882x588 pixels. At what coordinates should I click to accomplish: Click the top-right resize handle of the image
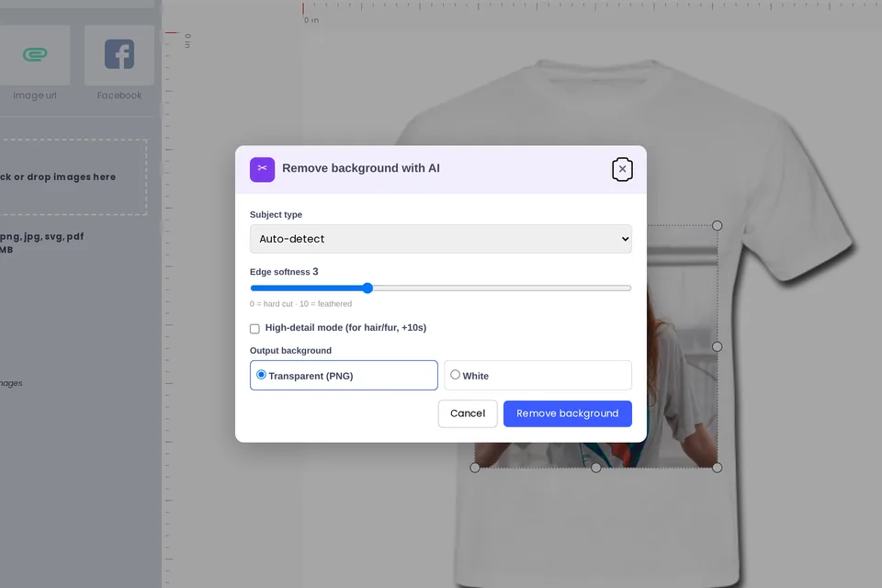717,226
